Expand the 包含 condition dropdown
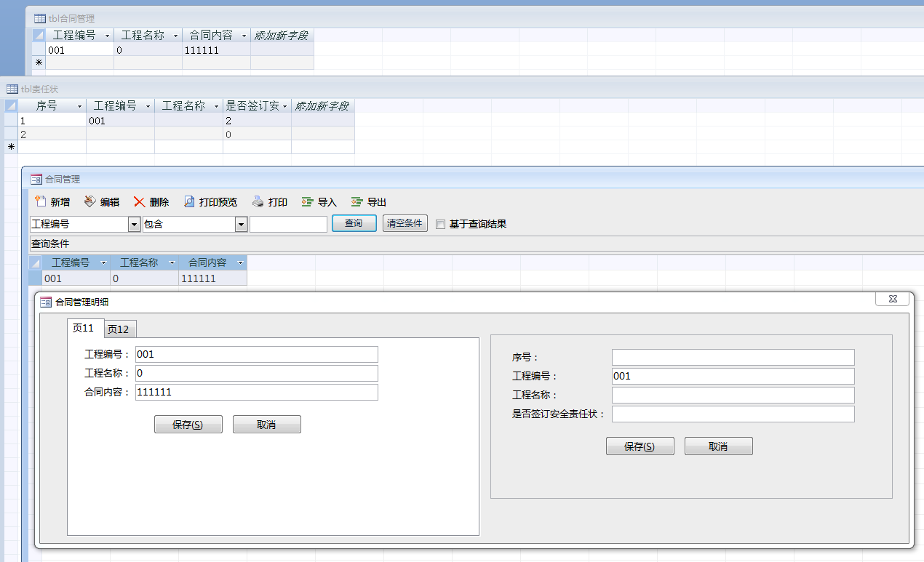The width and height of the screenshot is (924, 562). click(241, 225)
